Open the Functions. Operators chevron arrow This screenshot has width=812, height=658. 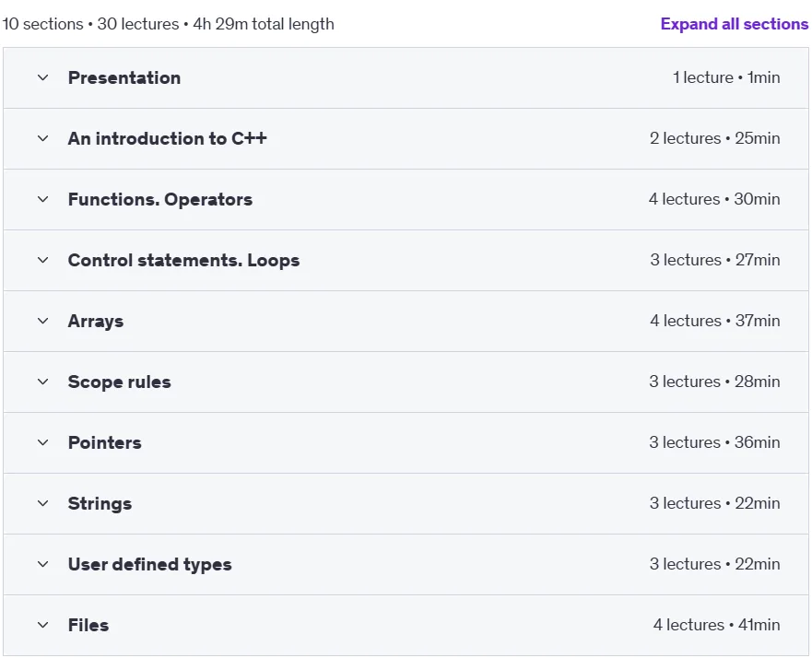pos(43,199)
